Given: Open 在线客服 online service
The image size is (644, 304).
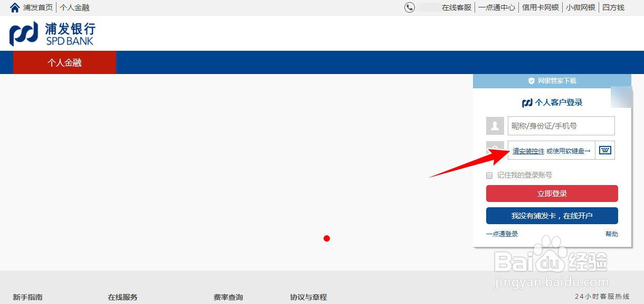Looking at the screenshot, I should [457, 7].
